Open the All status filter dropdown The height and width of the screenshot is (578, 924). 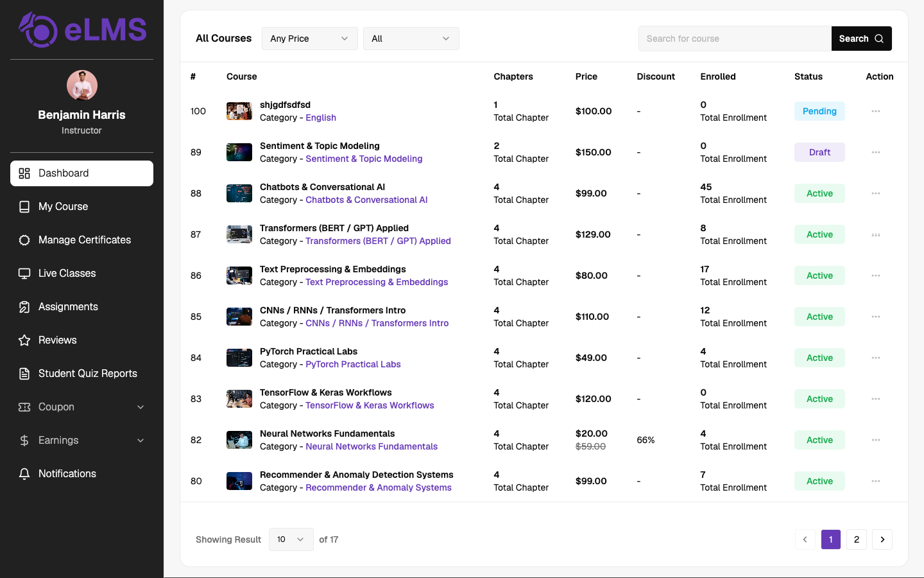click(x=411, y=39)
